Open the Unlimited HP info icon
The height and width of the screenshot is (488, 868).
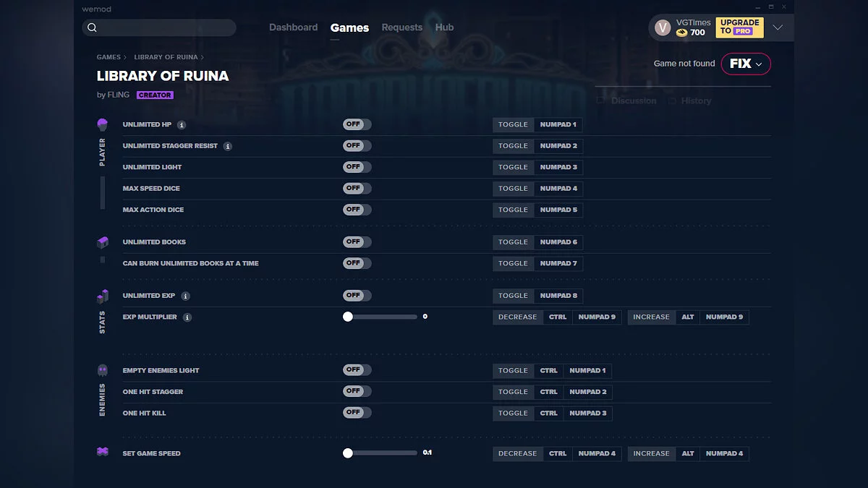(x=182, y=125)
